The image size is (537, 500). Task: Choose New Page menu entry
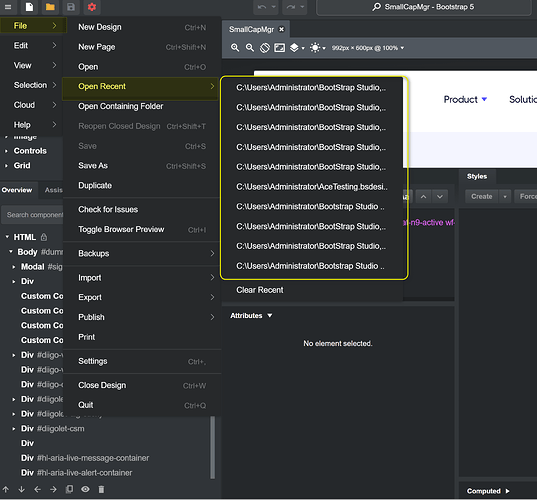click(x=142, y=47)
